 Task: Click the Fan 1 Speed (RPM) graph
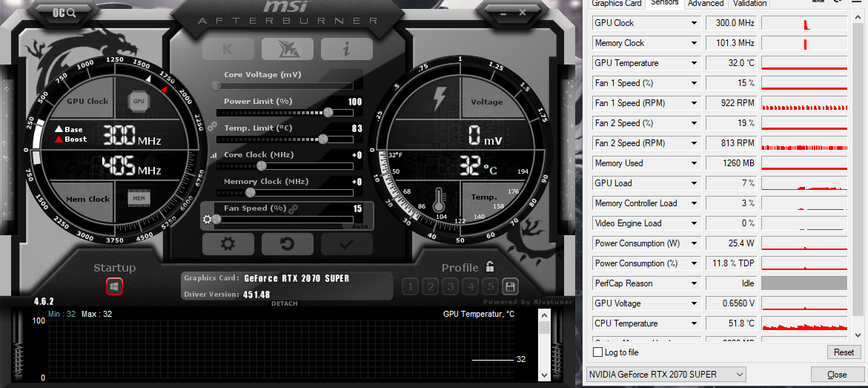click(804, 103)
